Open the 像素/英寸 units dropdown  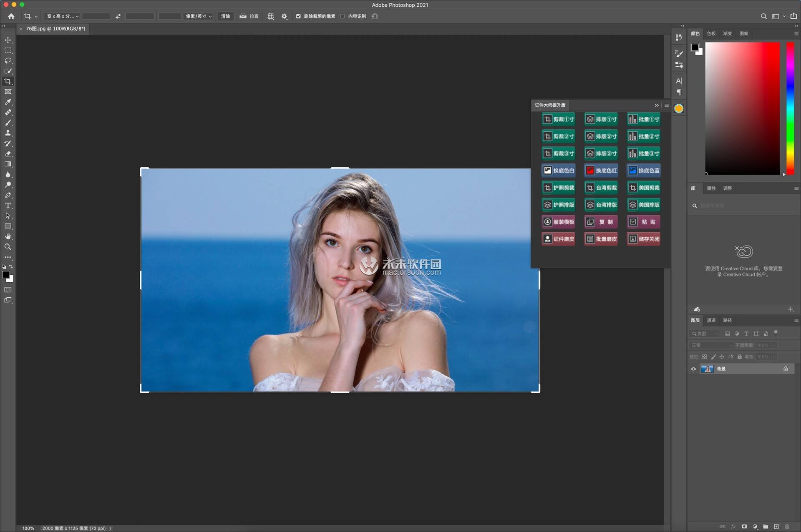(x=199, y=16)
